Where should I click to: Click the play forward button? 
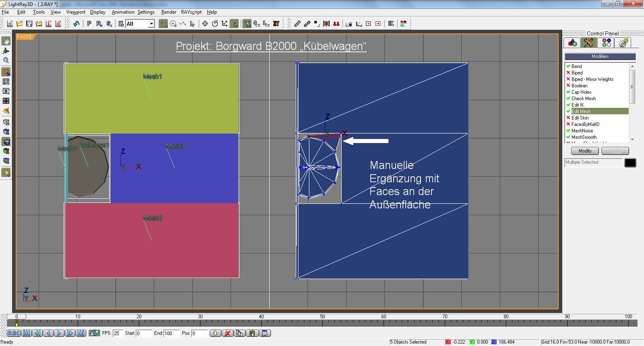coord(59,333)
